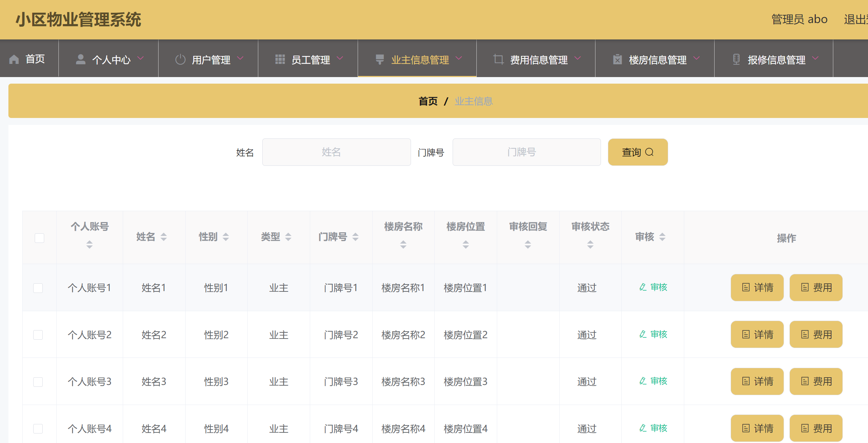Click the clipboard icon beside 楼房信息管理
This screenshot has height=443, width=868.
(617, 59)
